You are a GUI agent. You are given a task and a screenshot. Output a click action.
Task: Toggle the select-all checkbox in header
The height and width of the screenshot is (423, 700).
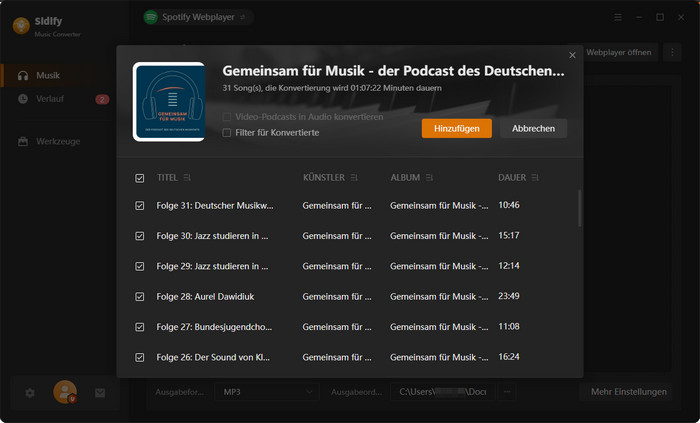tap(140, 178)
